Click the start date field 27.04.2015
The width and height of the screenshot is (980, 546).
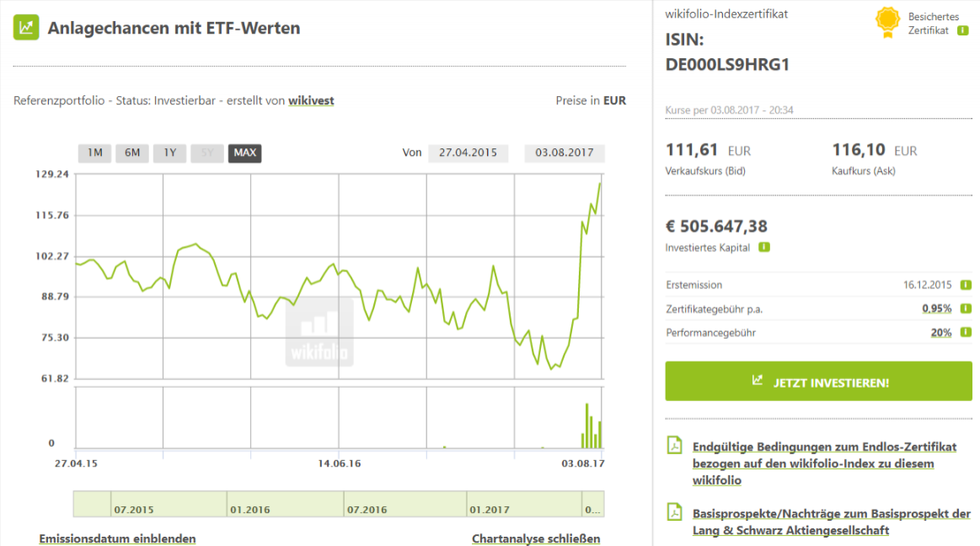point(468,153)
